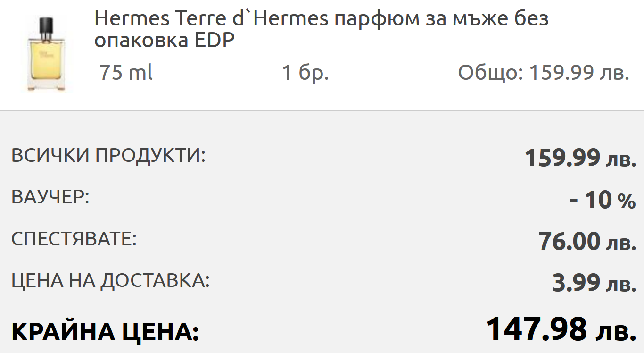The height and width of the screenshot is (353, 644).
Task: Click the лв. currency after 147.98
Action: tap(616, 331)
